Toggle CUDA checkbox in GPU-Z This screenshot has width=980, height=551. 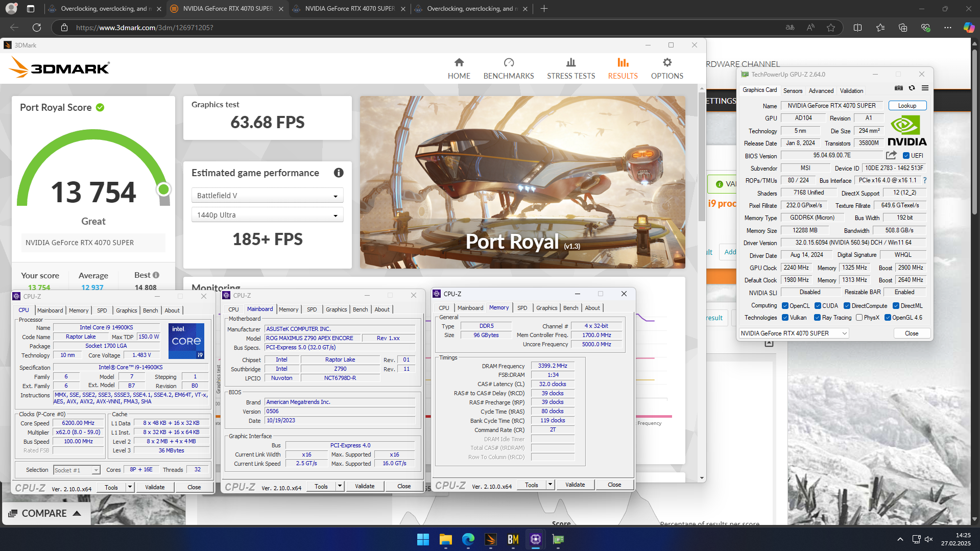tap(818, 306)
